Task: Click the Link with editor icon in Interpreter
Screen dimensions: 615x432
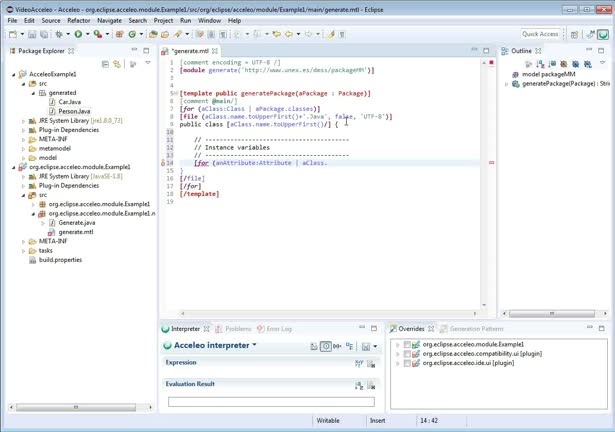Action: pos(314,346)
